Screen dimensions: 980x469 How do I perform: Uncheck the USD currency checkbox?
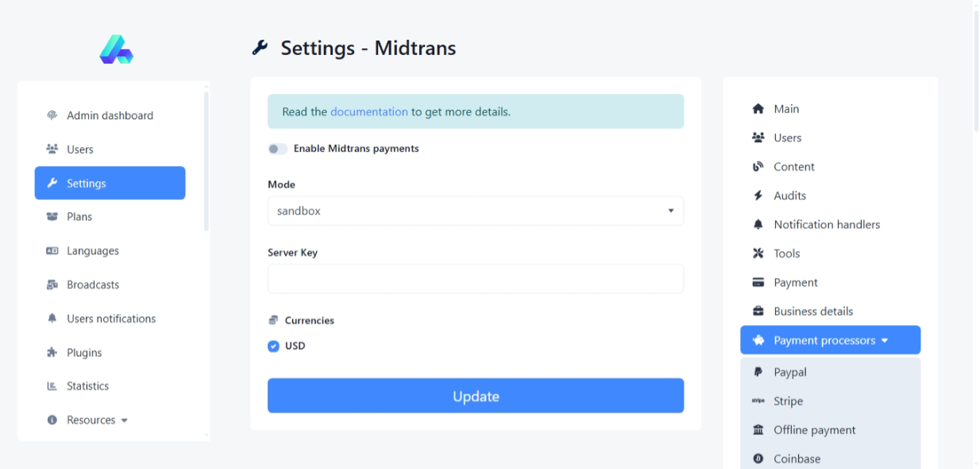coord(273,346)
